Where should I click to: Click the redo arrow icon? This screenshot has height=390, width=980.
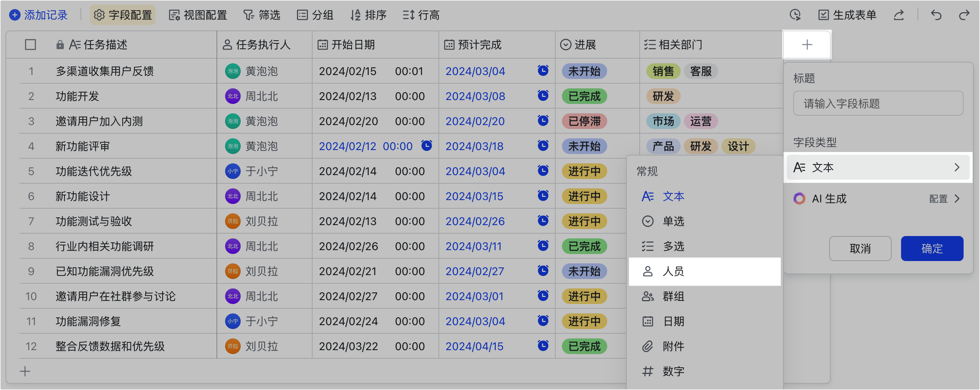(964, 15)
